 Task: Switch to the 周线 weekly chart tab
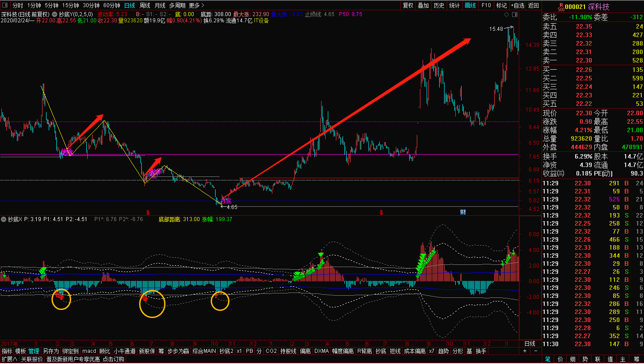144,5
